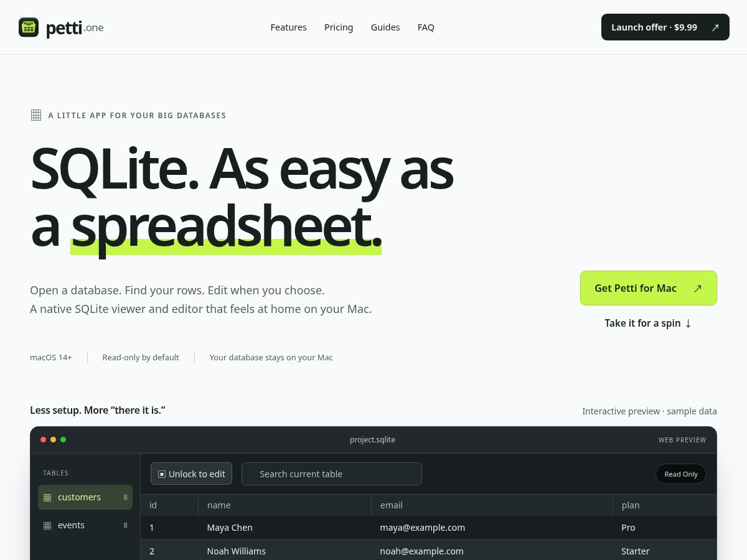Click the green petti app logo icon
This screenshot has width=747, height=560.
coord(29,27)
